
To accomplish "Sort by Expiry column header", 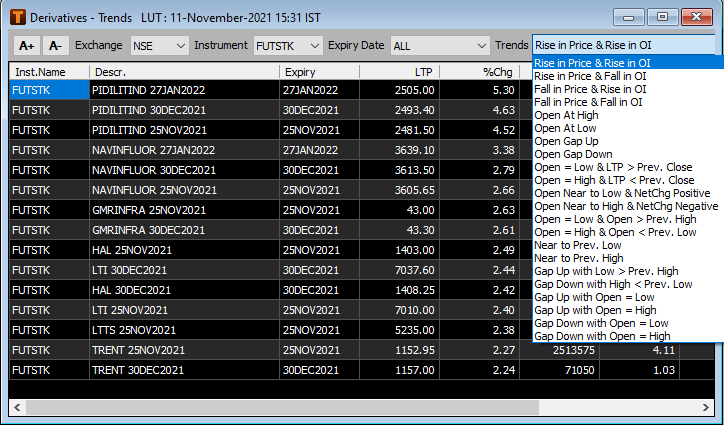I will tap(319, 72).
